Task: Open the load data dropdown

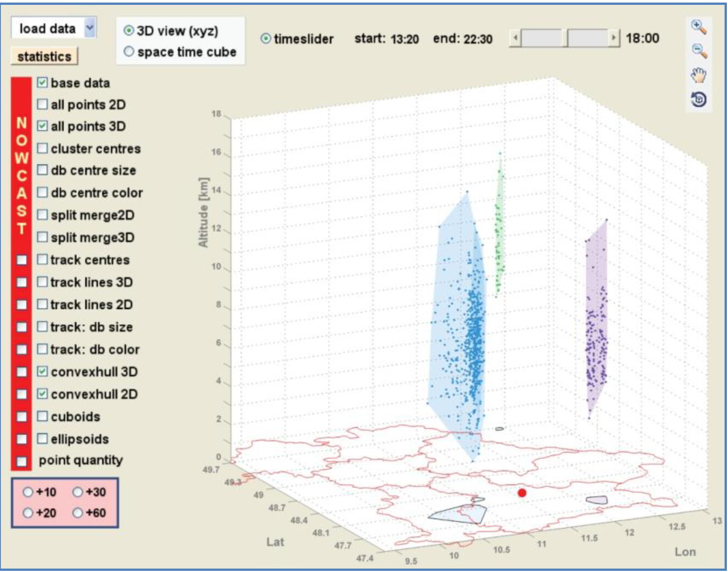Action: click(x=90, y=28)
